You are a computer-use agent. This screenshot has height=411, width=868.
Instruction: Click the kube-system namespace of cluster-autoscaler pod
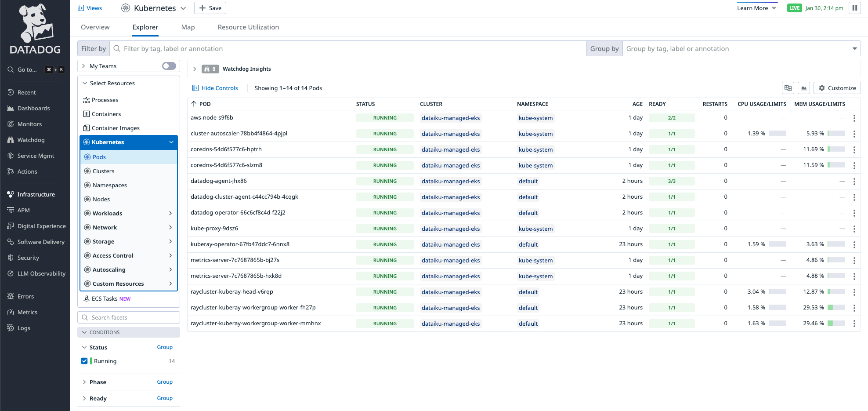coord(535,134)
